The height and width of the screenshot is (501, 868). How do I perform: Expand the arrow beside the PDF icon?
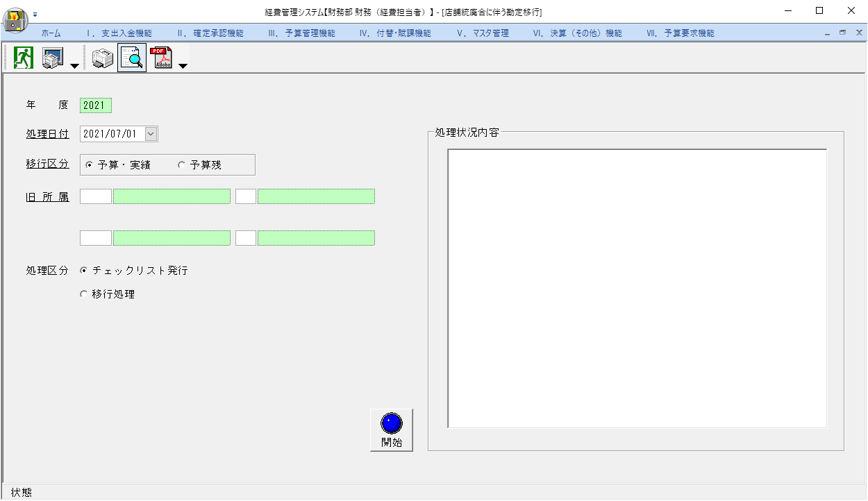tap(183, 66)
